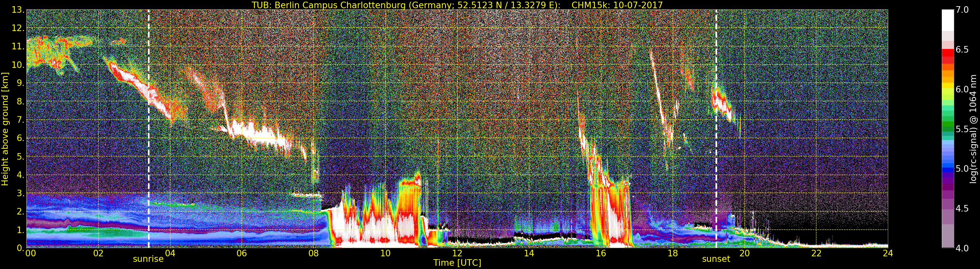The width and height of the screenshot is (980, 269).
Task: Click the 06 tick label on the time axis
Action: click(x=242, y=253)
